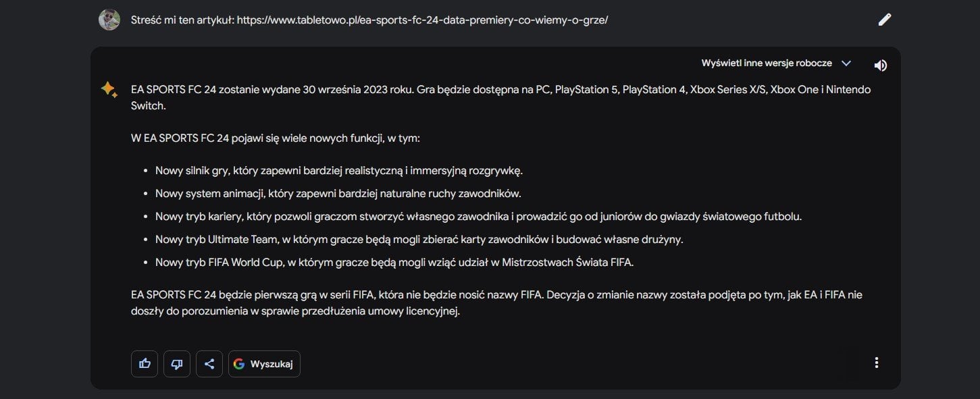Mark the response with thumbs down
This screenshot has height=399, width=980.
pyautogui.click(x=177, y=364)
